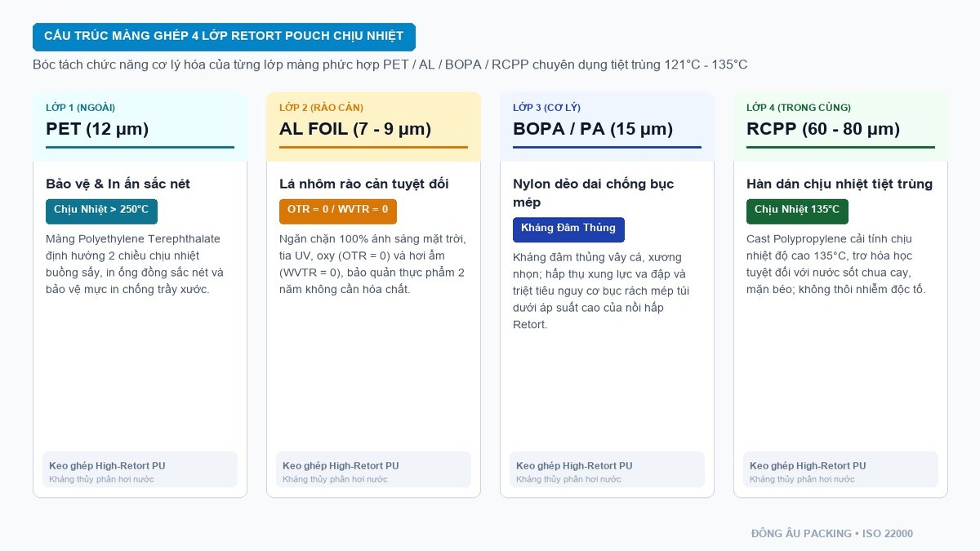Click "Keo ghép High-Retort PU" in the RCPP card

coord(808,465)
